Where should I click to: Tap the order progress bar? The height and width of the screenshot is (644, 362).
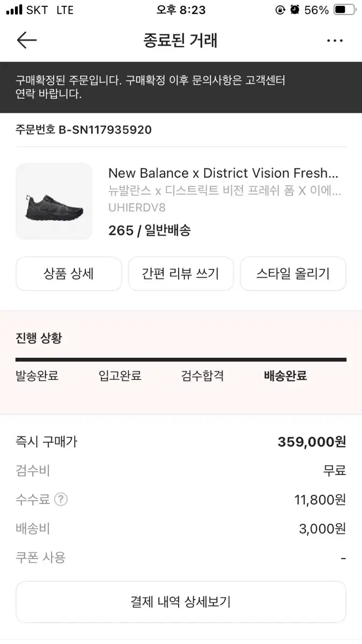click(181, 360)
